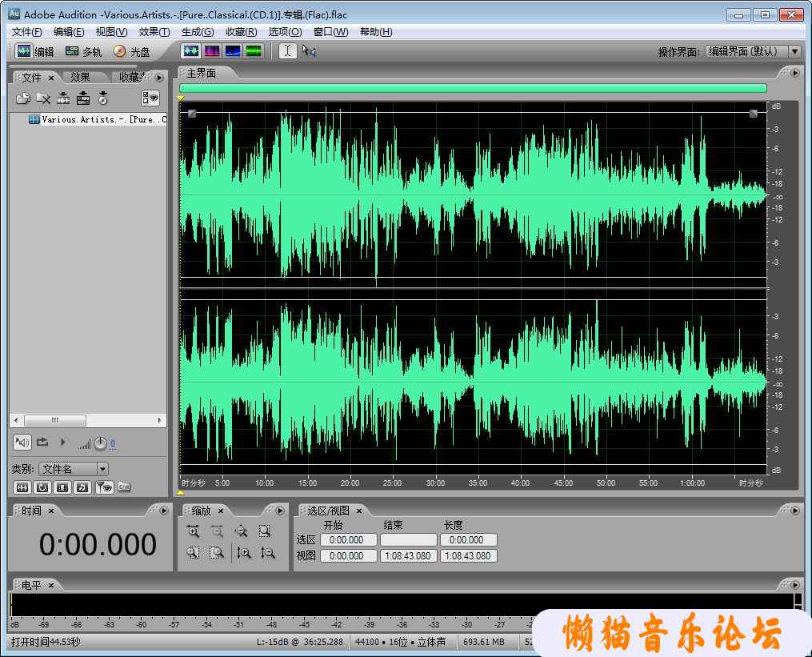Open the 窗口(W) menu

point(330,32)
